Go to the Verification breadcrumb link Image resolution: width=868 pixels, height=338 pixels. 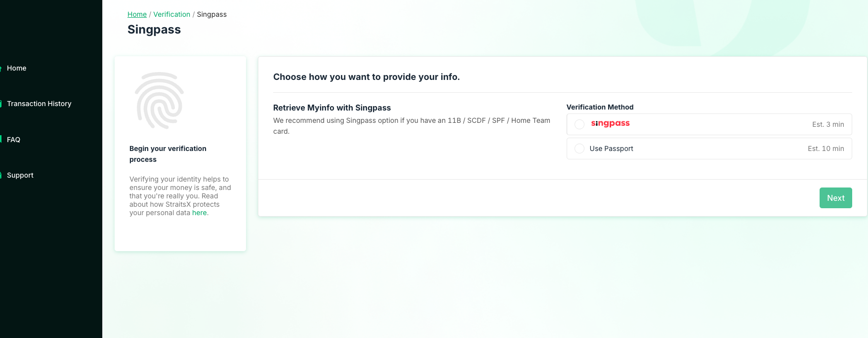coord(171,14)
